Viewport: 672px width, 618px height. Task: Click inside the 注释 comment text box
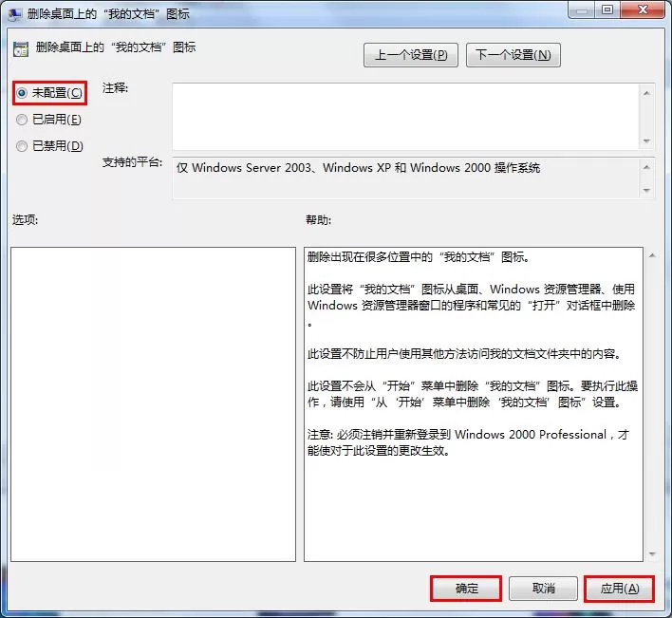point(405,117)
